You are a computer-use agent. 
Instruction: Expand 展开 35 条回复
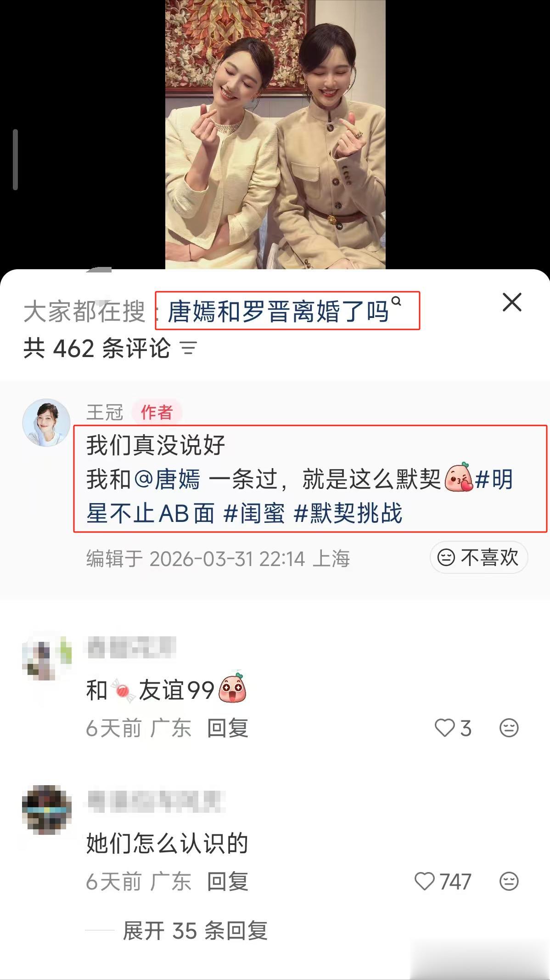tap(195, 931)
